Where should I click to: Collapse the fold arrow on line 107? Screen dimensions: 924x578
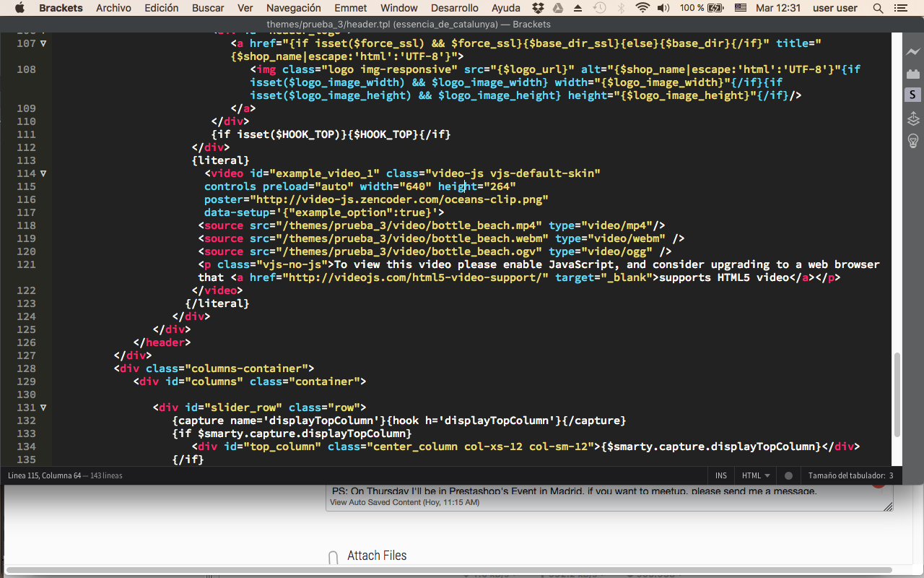[43, 43]
